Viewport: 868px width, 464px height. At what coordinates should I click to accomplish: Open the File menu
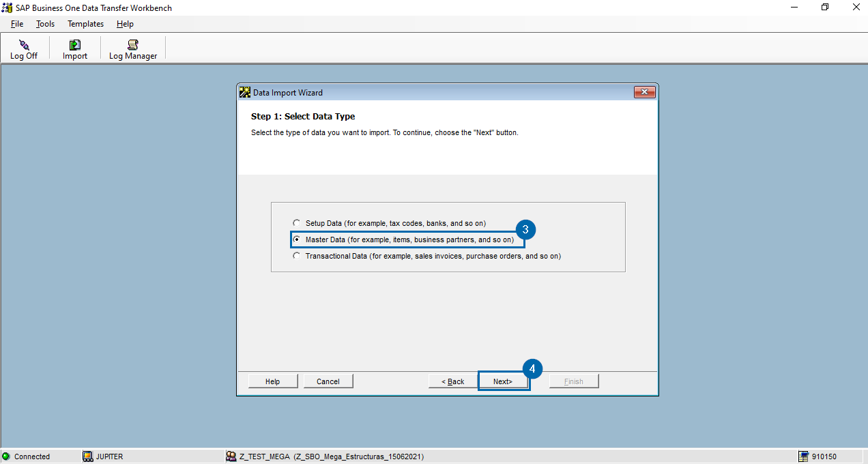17,24
